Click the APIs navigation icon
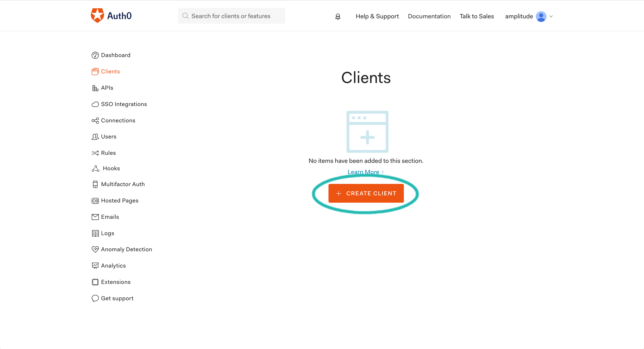The width and height of the screenshot is (644, 349). point(95,88)
